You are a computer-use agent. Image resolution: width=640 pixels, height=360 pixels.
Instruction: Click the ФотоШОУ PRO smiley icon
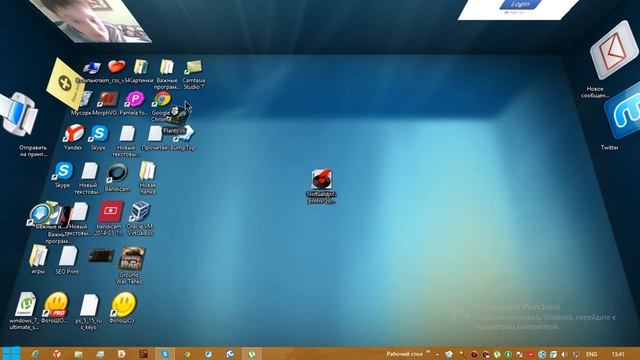(x=56, y=304)
